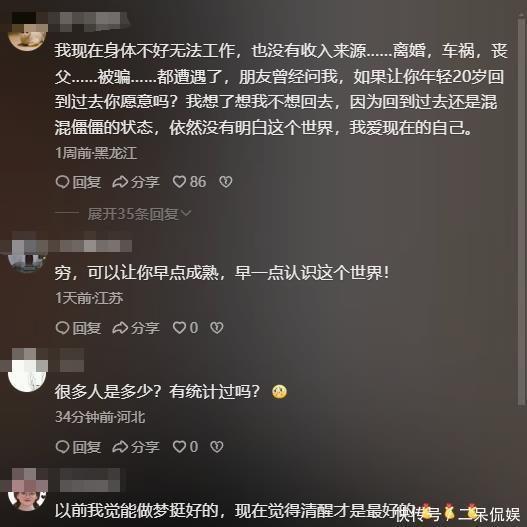Screen dimensions: 527x527
Task: Click the share arrow icon on Hebei comment
Action: (x=120, y=447)
